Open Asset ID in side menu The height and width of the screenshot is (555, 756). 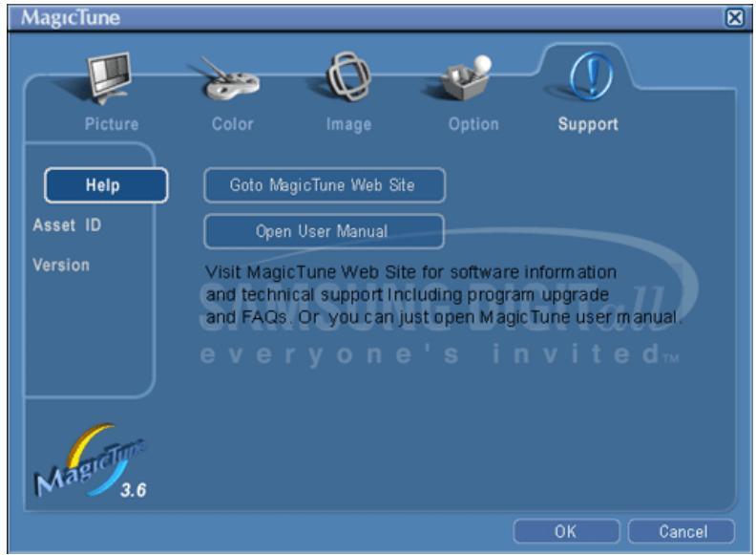click(67, 224)
